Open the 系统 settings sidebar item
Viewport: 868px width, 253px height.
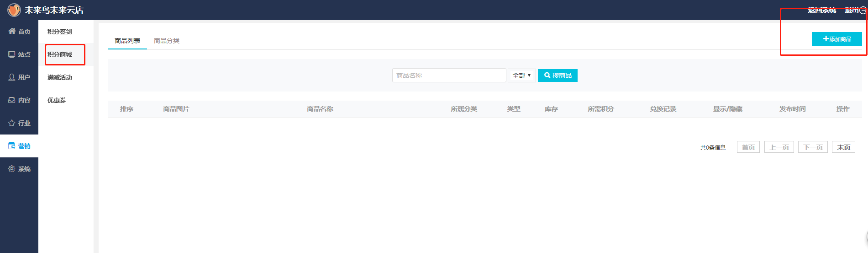click(x=19, y=169)
